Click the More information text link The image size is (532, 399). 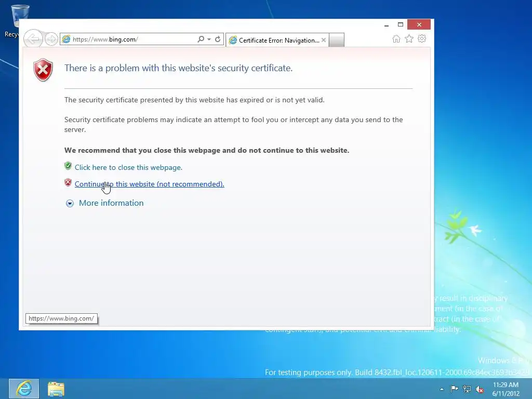click(x=111, y=203)
